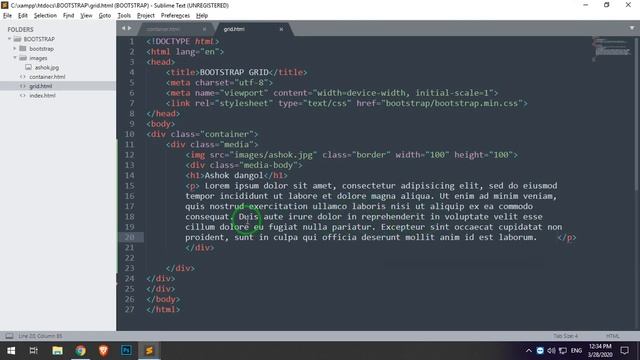This screenshot has height=360, width=640.
Task: Click 'bootstrap/bootstrap.min.css' href value
Action: 452,103
